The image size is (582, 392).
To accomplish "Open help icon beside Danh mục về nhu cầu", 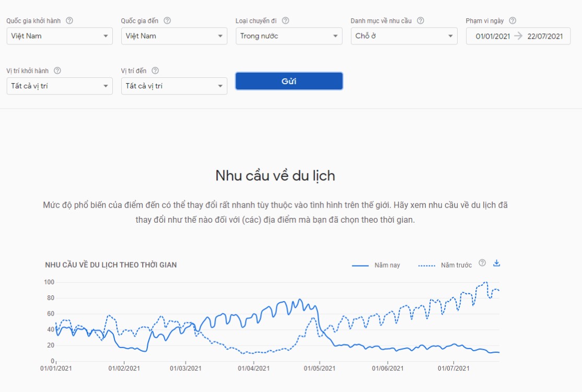I will 421,21.
